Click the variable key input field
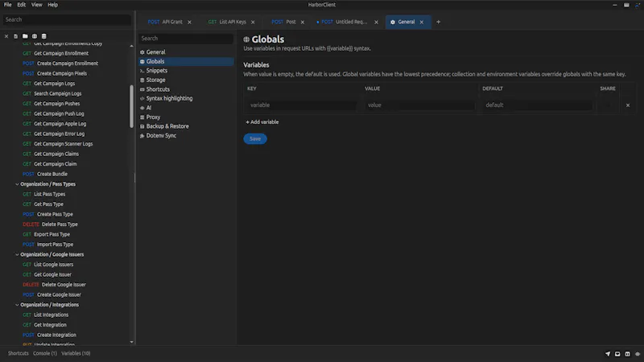Image resolution: width=644 pixels, height=362 pixels. coord(303,105)
